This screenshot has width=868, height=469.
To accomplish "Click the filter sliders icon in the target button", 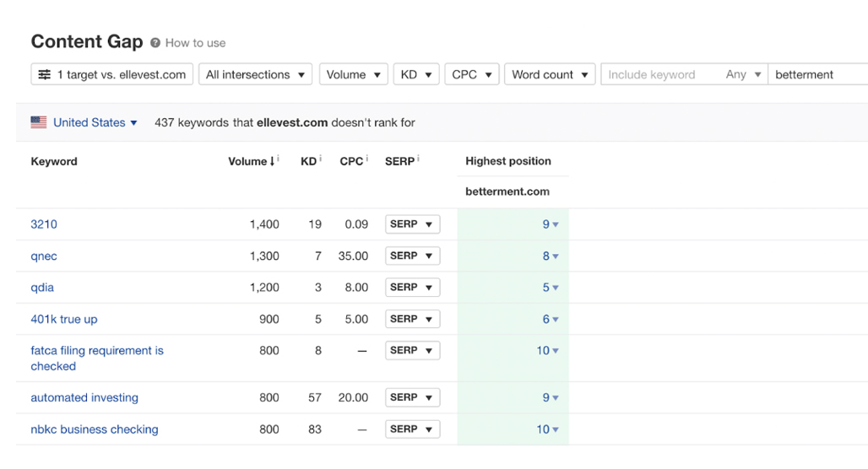I will pyautogui.click(x=44, y=75).
